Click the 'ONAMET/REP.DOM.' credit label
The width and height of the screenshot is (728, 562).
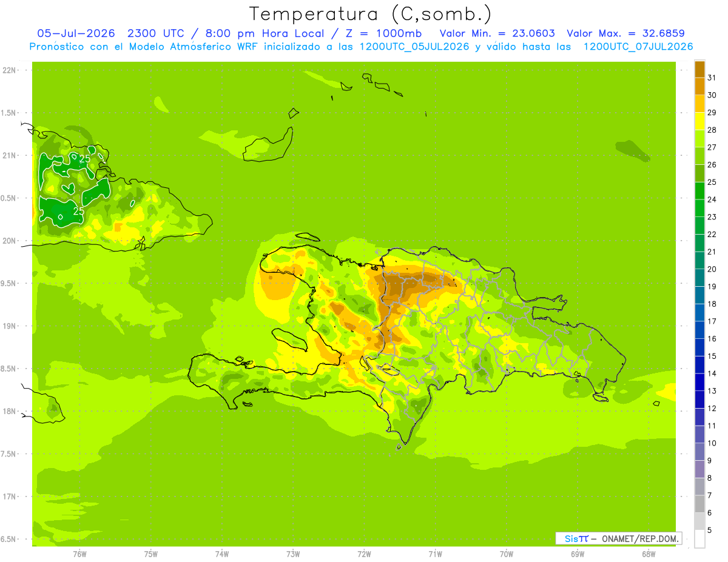pyautogui.click(x=639, y=538)
